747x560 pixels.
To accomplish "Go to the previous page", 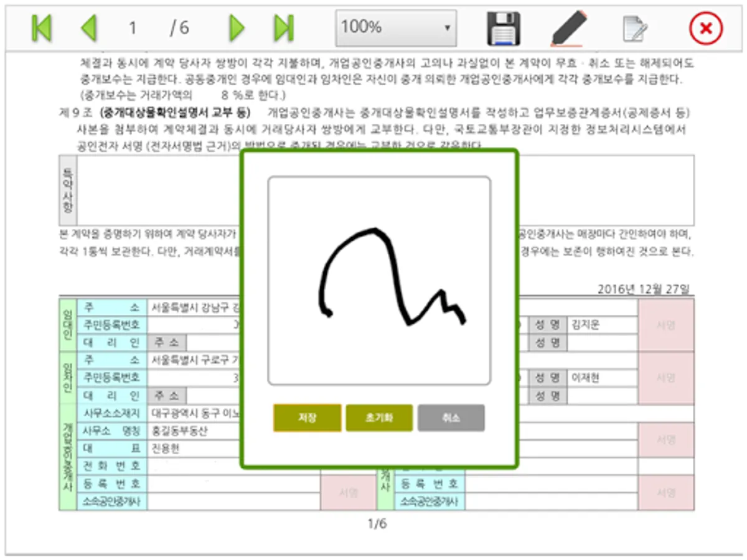I will click(x=90, y=28).
